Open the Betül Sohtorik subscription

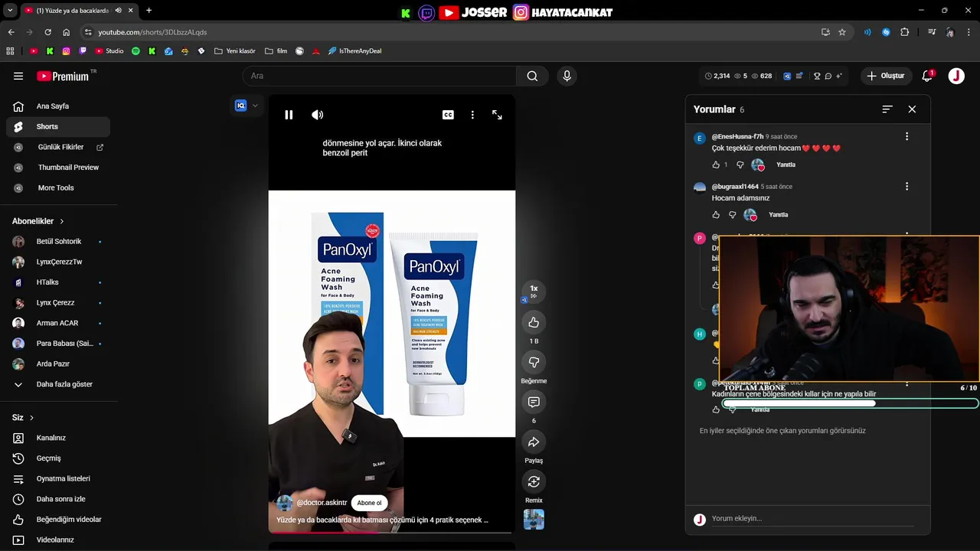point(58,242)
